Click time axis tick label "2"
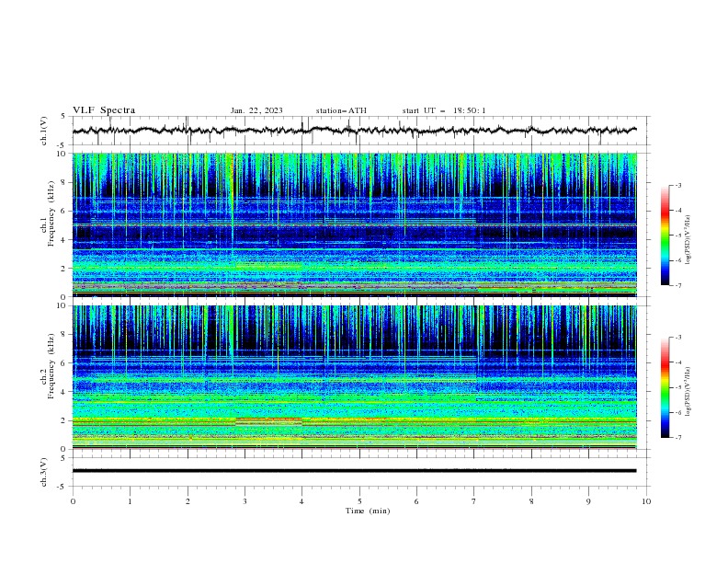The image size is (728, 563). point(188,501)
